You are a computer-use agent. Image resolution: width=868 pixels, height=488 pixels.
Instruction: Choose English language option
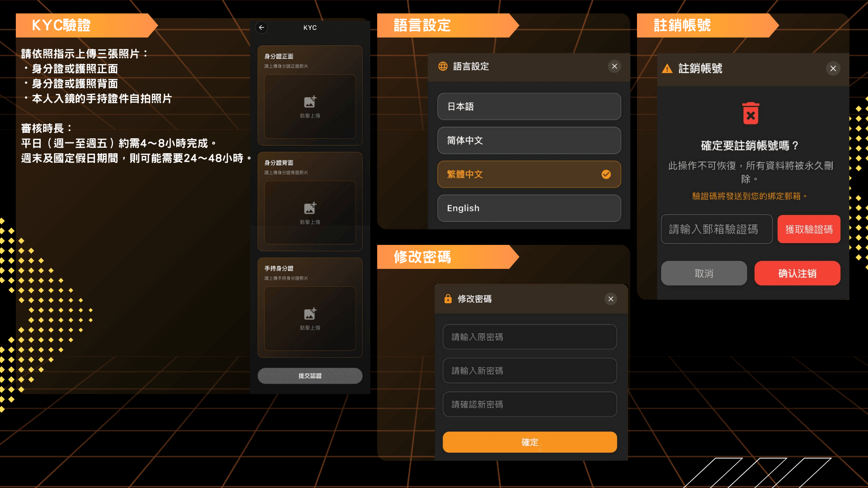pyautogui.click(x=529, y=208)
